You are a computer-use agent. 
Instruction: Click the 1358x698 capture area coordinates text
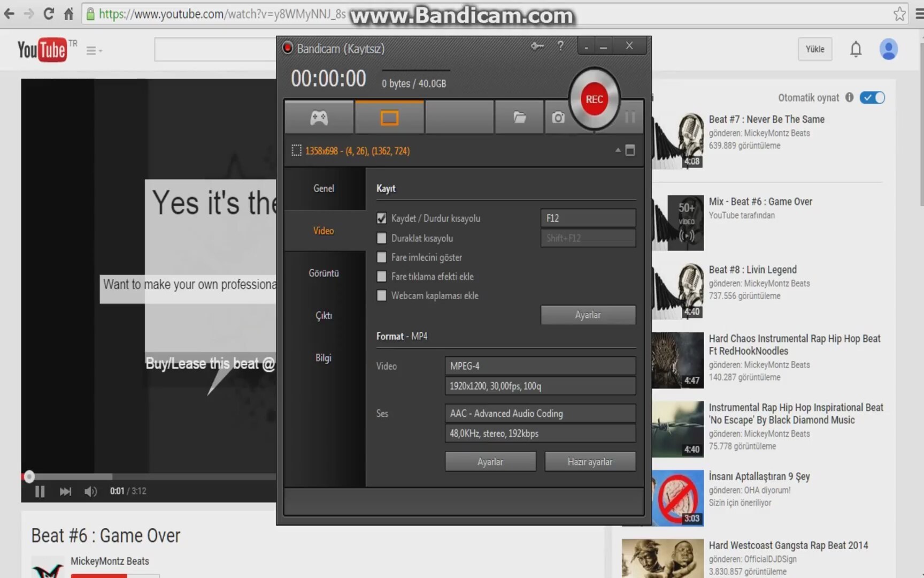point(358,151)
